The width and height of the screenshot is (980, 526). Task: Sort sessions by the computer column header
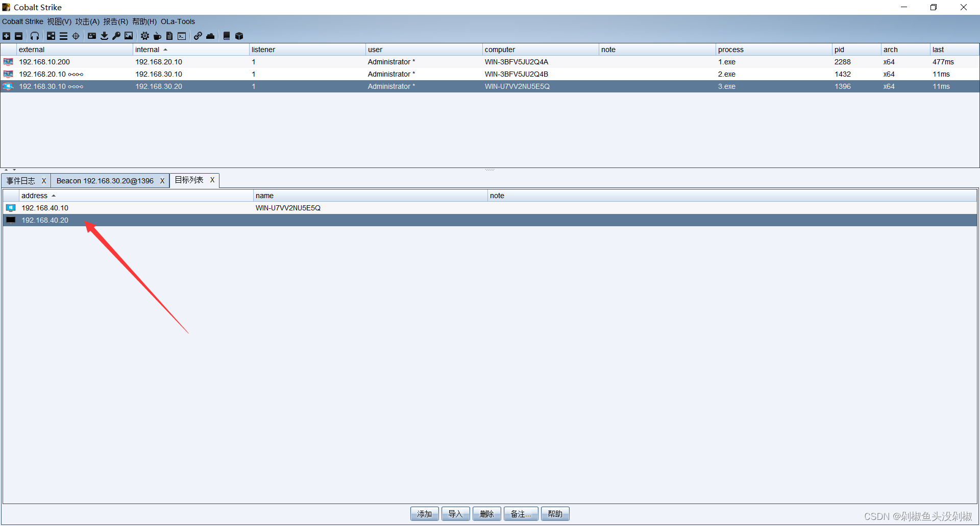(x=541, y=50)
